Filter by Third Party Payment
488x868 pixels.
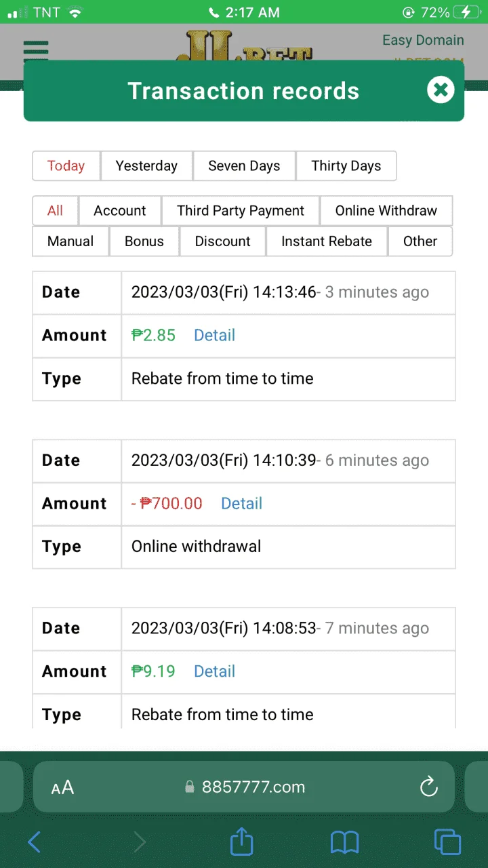coord(241,211)
